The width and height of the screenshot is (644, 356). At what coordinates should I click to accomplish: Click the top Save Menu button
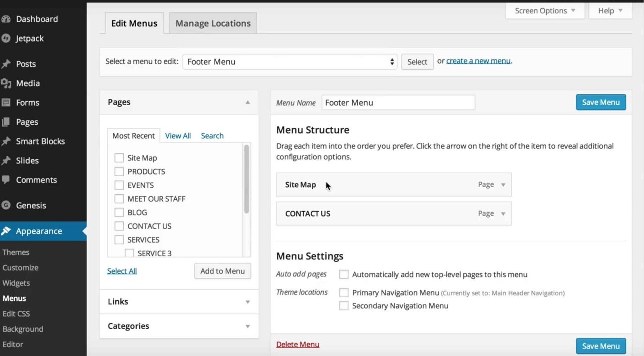coord(600,102)
